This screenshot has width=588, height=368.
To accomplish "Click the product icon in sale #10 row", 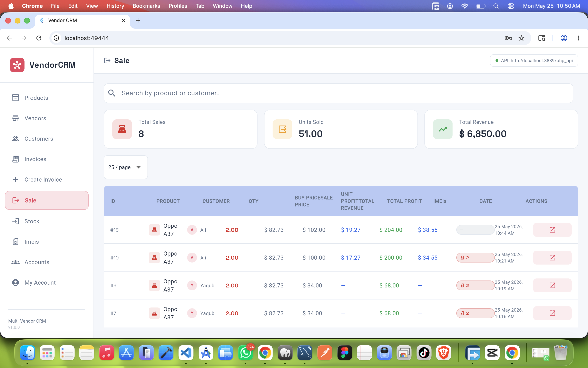I will pos(154,258).
